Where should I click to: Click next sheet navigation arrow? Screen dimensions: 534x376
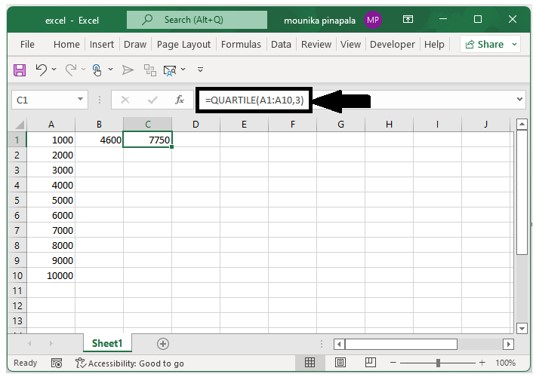click(51, 344)
